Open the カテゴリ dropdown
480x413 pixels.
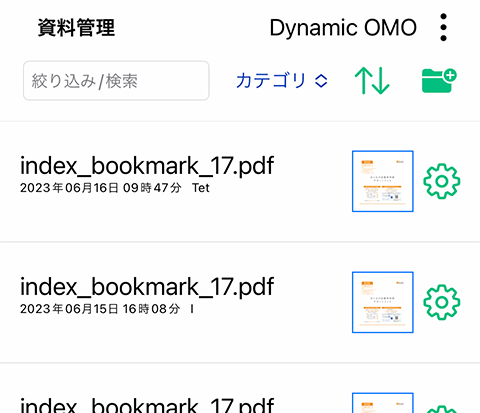pyautogui.click(x=282, y=81)
